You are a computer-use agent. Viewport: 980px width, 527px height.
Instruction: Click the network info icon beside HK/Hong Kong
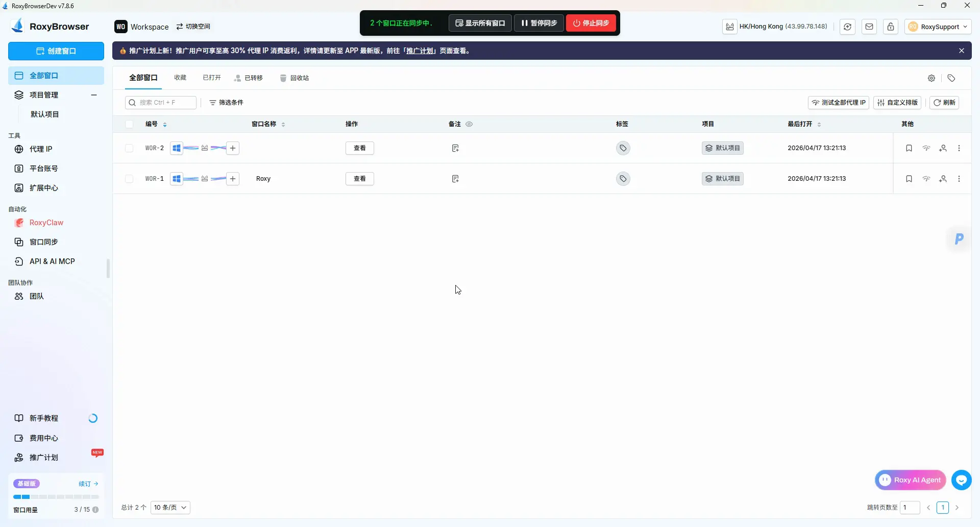tap(730, 27)
